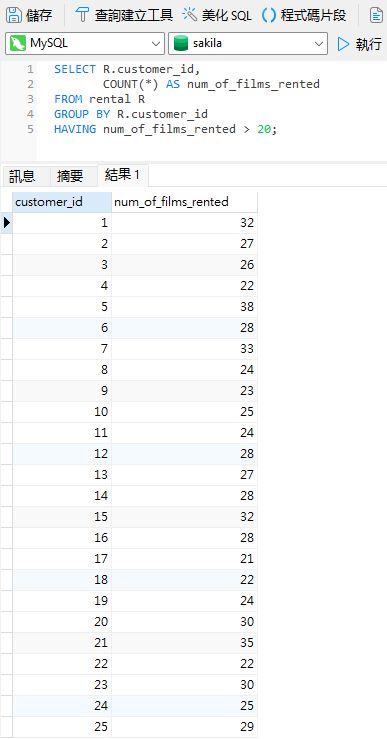Run the query with 執行

pos(360,44)
